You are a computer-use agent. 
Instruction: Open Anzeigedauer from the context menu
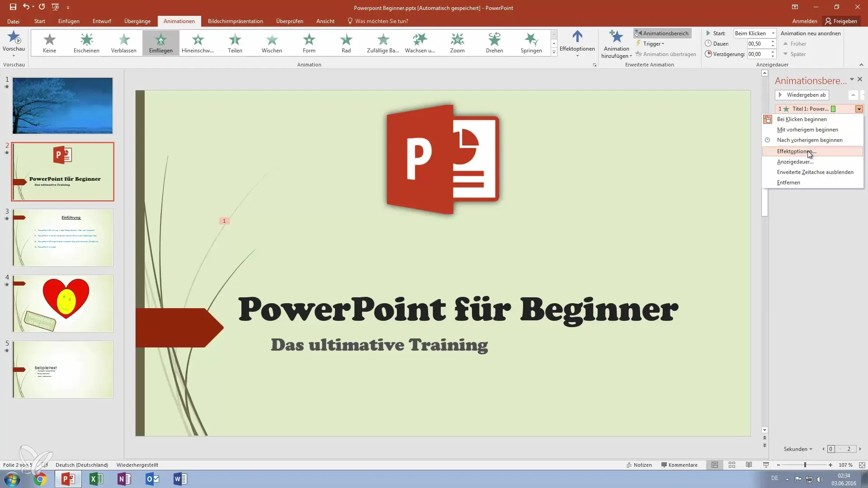pyautogui.click(x=812, y=162)
